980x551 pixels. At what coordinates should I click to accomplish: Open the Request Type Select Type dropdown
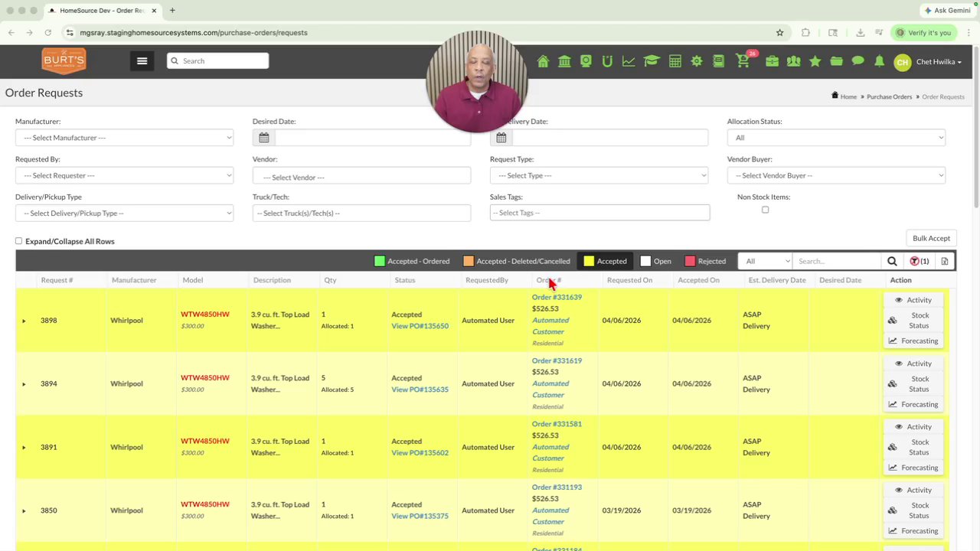[599, 175]
